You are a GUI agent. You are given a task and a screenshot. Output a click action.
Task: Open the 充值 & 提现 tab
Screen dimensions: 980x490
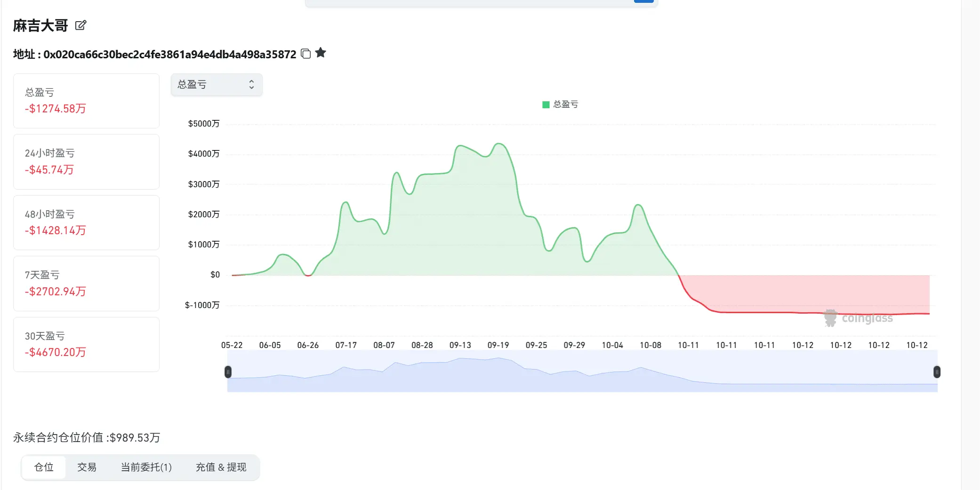pos(221,467)
